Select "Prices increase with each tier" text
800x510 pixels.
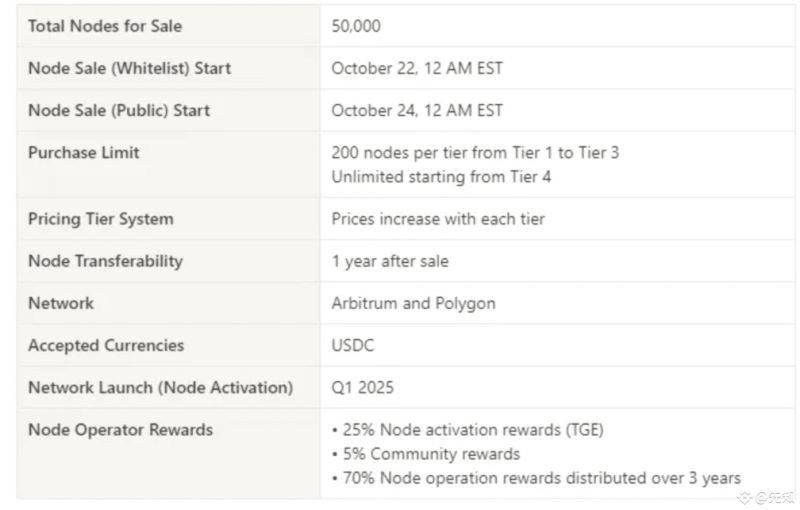438,219
